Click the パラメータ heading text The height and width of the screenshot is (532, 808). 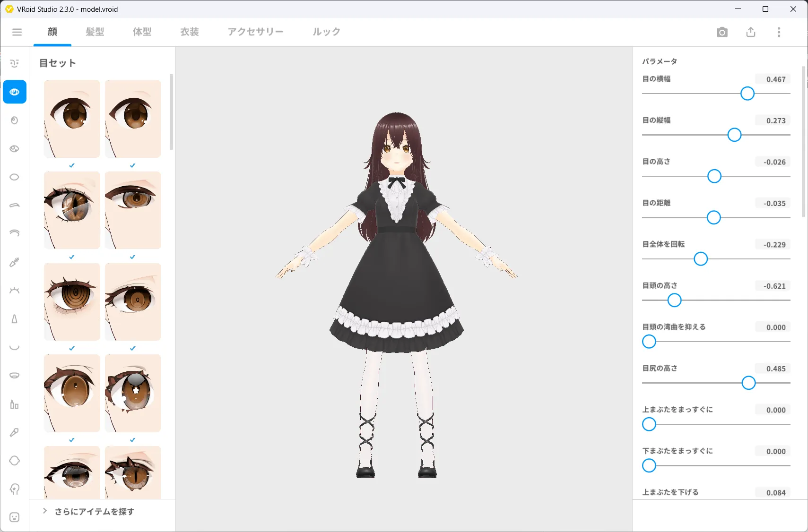point(660,61)
